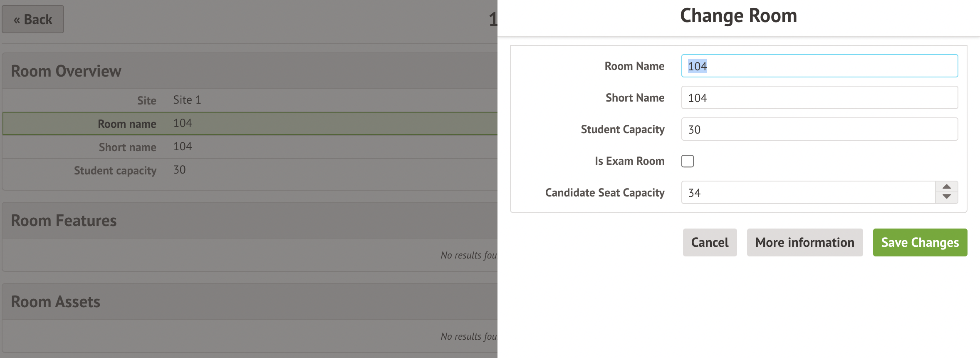
Task: Click the Room Overview section header
Action: pos(66,71)
